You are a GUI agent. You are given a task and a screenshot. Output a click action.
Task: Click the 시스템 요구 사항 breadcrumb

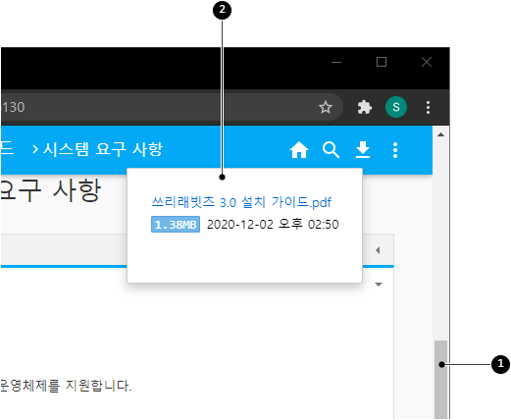(103, 149)
